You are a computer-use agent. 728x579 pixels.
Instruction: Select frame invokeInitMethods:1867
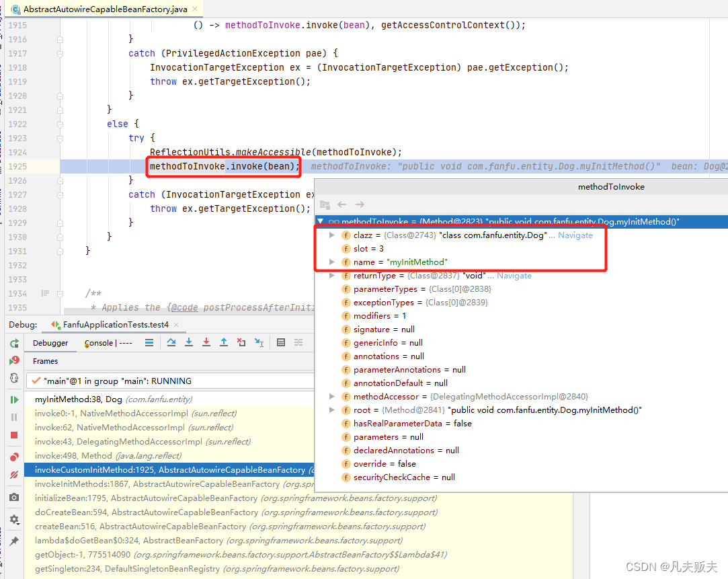[x=169, y=484]
